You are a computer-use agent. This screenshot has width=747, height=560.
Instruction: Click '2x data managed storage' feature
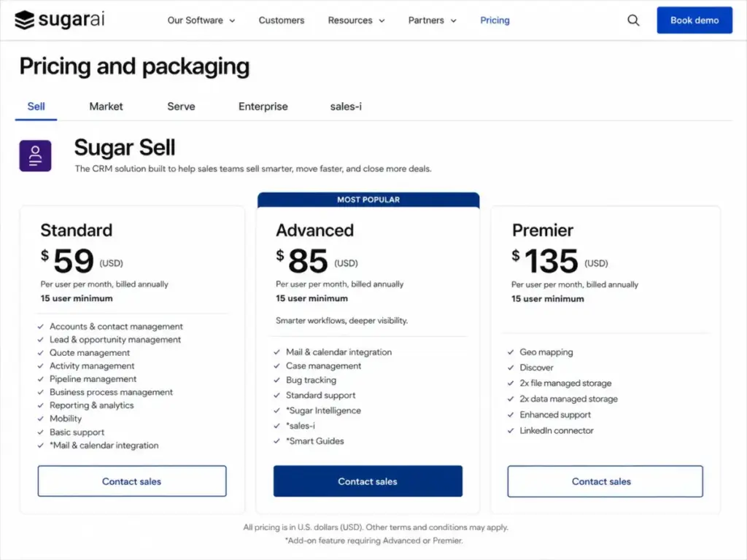(569, 399)
